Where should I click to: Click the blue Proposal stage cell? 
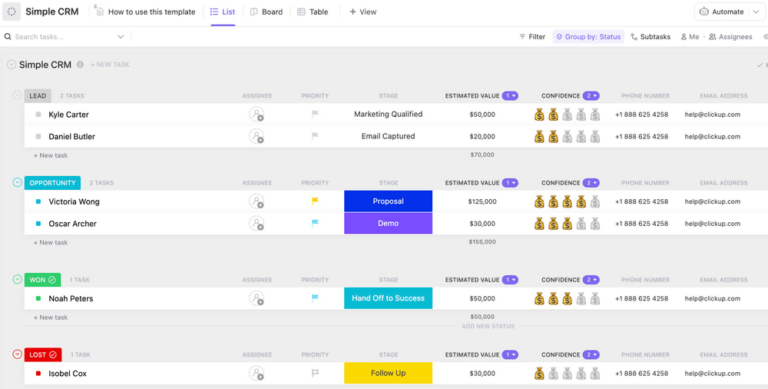click(x=388, y=201)
